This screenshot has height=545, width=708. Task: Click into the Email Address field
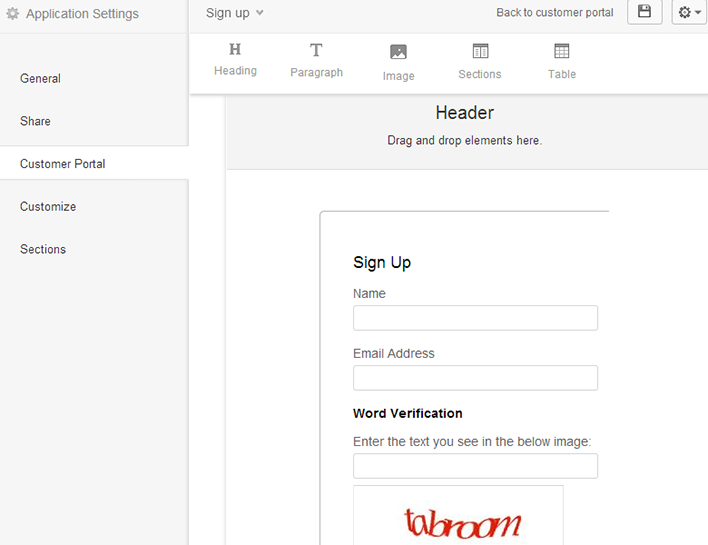point(475,378)
